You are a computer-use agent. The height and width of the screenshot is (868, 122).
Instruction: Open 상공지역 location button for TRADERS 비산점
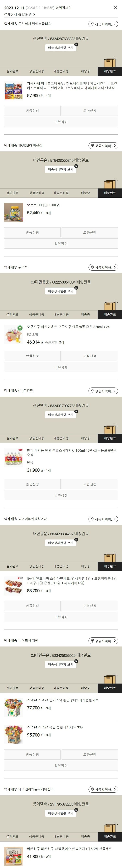pyautogui.click(x=103, y=146)
